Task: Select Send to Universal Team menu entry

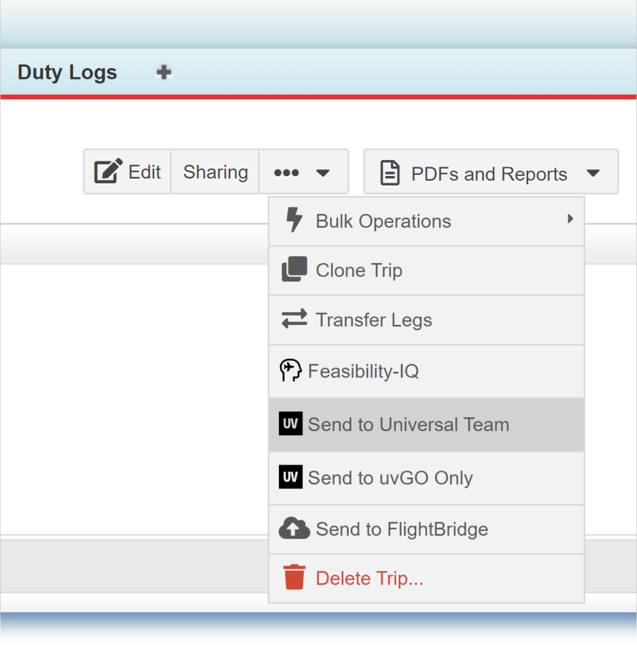Action: (x=408, y=425)
